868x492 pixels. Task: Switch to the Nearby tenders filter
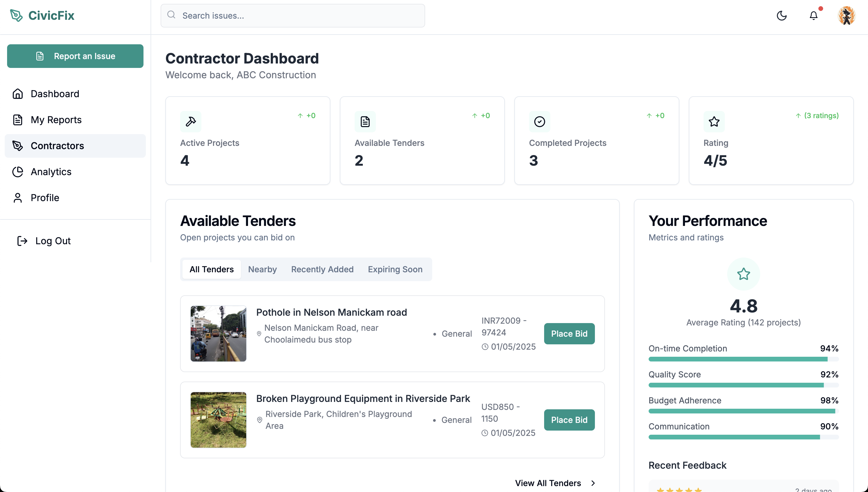point(262,269)
